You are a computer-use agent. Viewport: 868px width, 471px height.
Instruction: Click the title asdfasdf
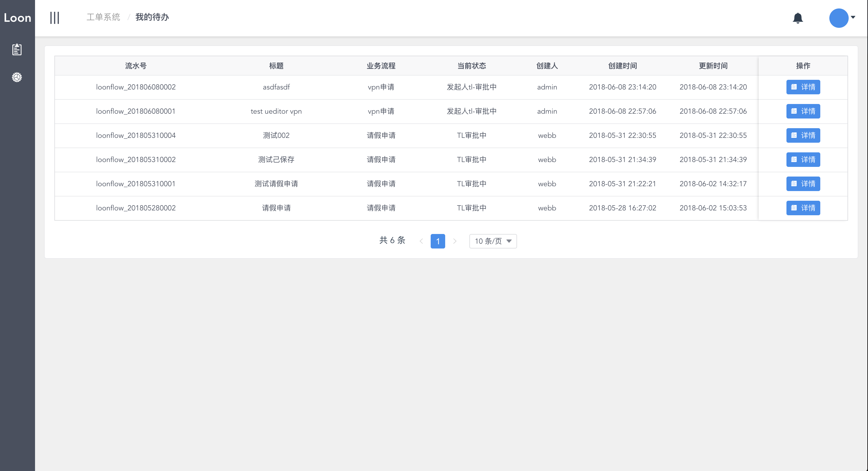pyautogui.click(x=276, y=87)
